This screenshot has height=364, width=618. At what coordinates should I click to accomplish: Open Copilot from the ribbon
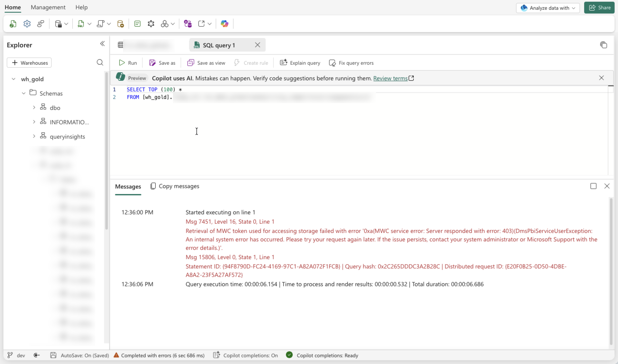(225, 24)
